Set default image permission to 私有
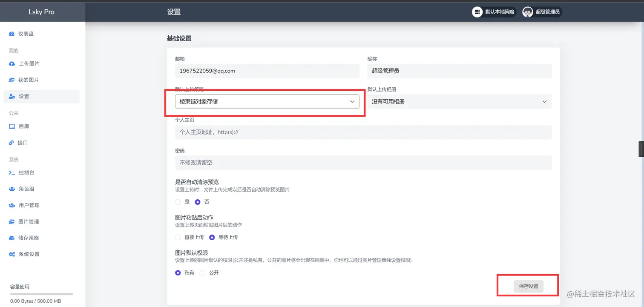The height and width of the screenshot is (307, 644). tap(178, 273)
